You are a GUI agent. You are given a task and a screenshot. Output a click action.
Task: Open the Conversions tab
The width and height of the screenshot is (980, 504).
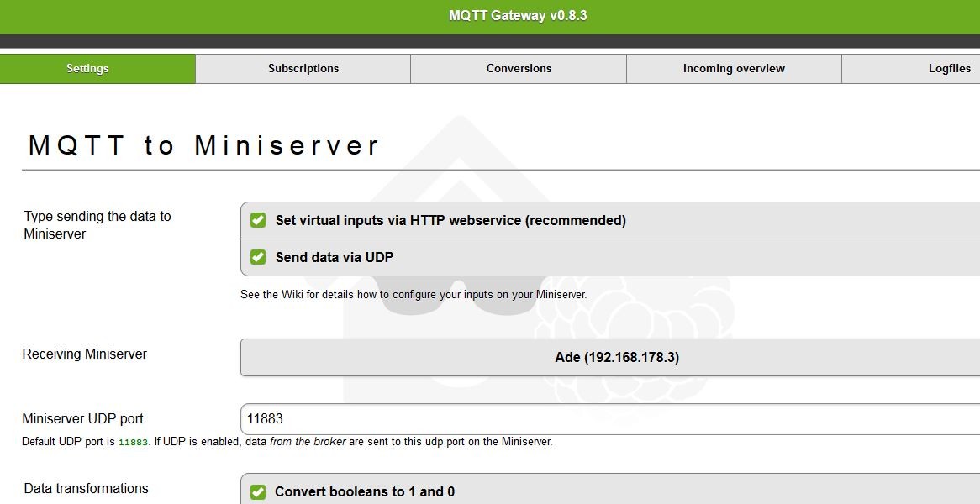[x=519, y=69]
